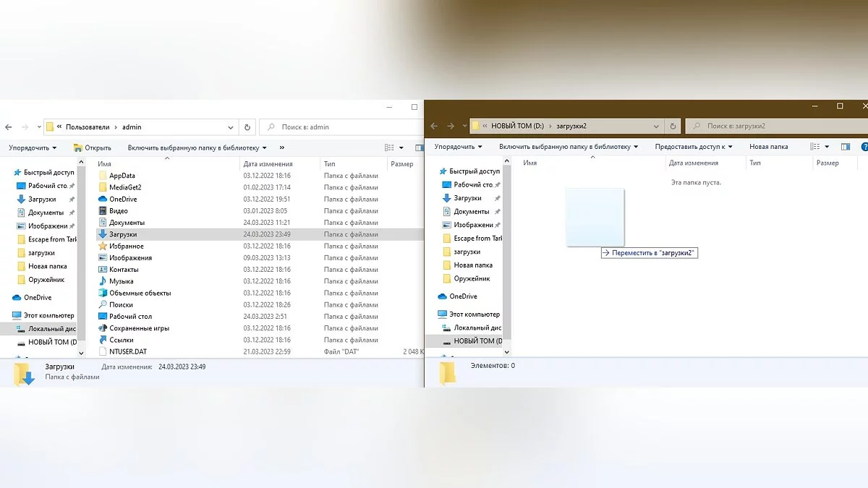
Task: Sort by Имя column header in right window
Action: pyautogui.click(x=529, y=163)
